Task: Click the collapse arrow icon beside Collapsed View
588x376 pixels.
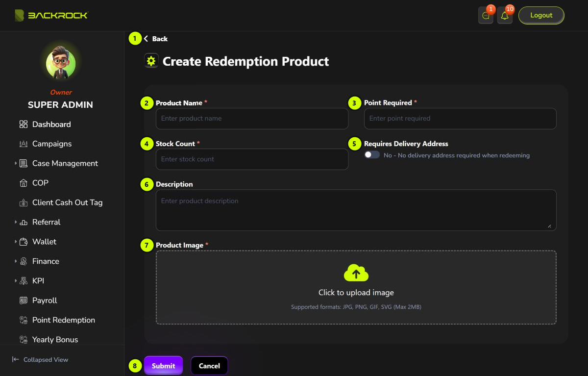Action: (x=16, y=359)
